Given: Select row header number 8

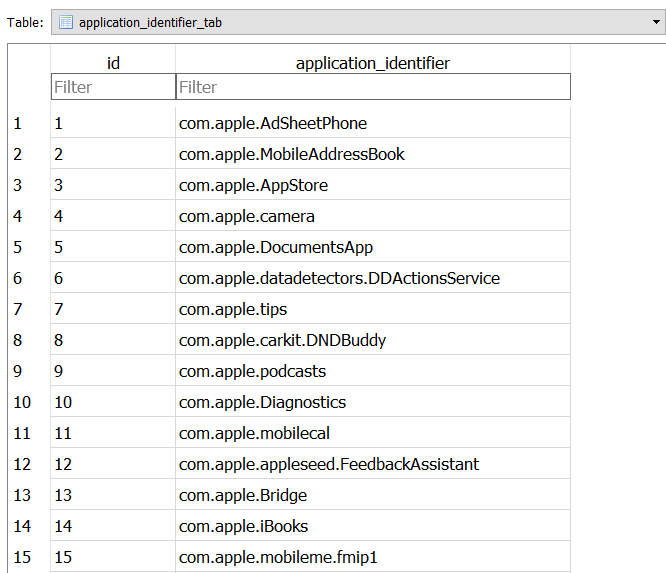Looking at the screenshot, I should 29,340.
